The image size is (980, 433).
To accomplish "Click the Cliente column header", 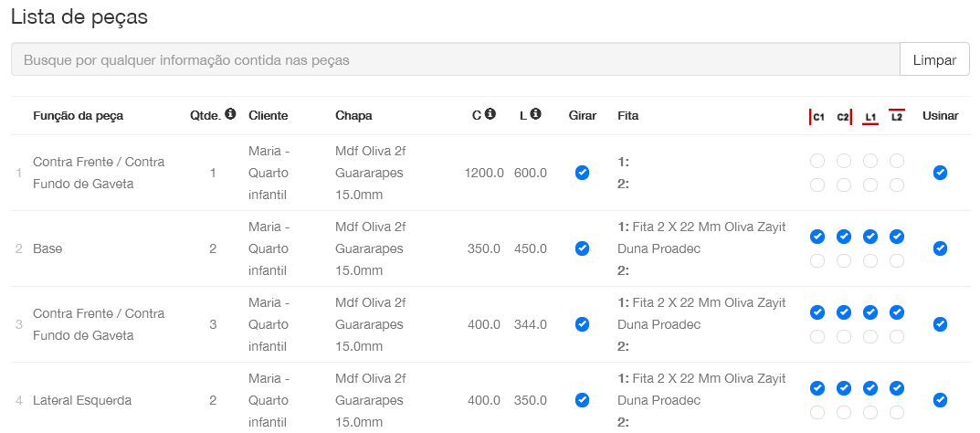I will 268,116.
